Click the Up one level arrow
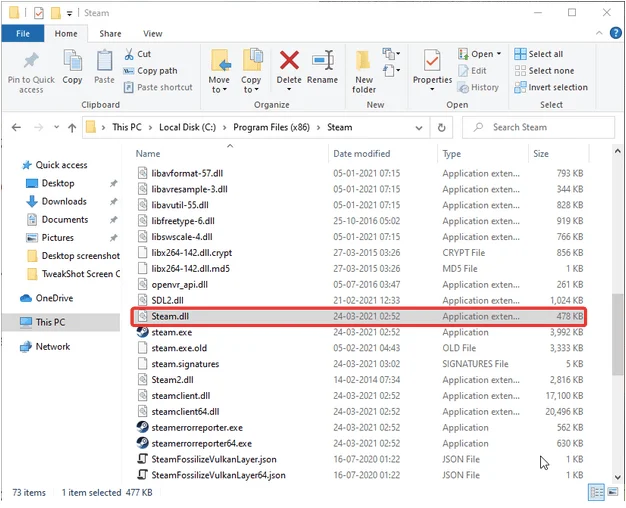This screenshot has width=626, height=508. [x=72, y=127]
